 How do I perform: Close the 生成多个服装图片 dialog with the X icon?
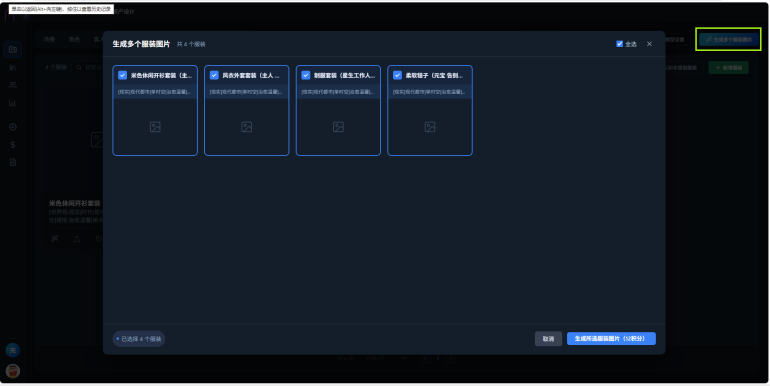[x=649, y=44]
